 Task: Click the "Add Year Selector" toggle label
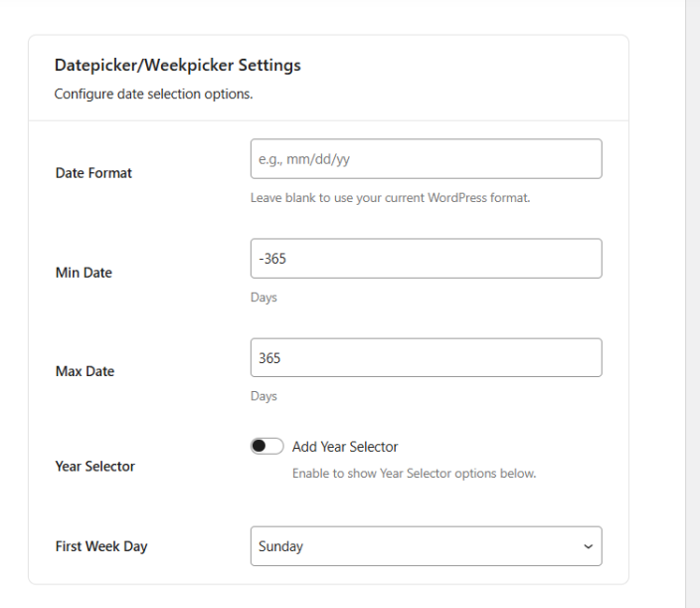(345, 447)
